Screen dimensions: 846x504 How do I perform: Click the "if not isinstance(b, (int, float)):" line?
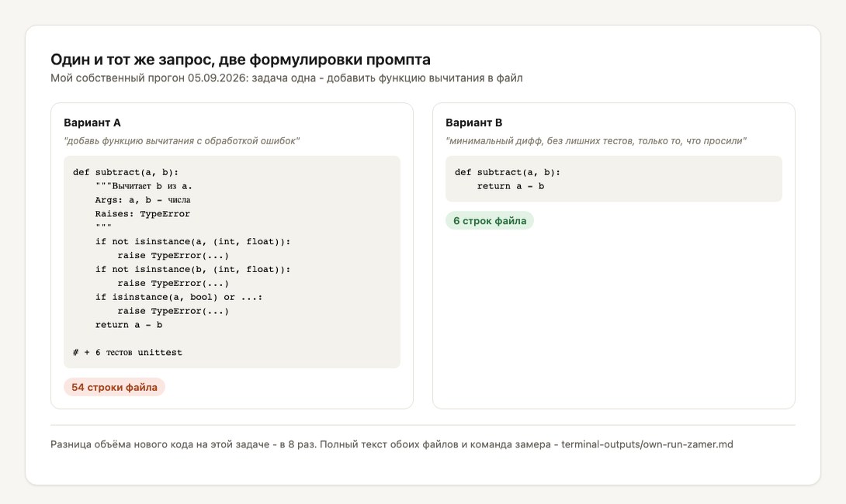(192, 270)
